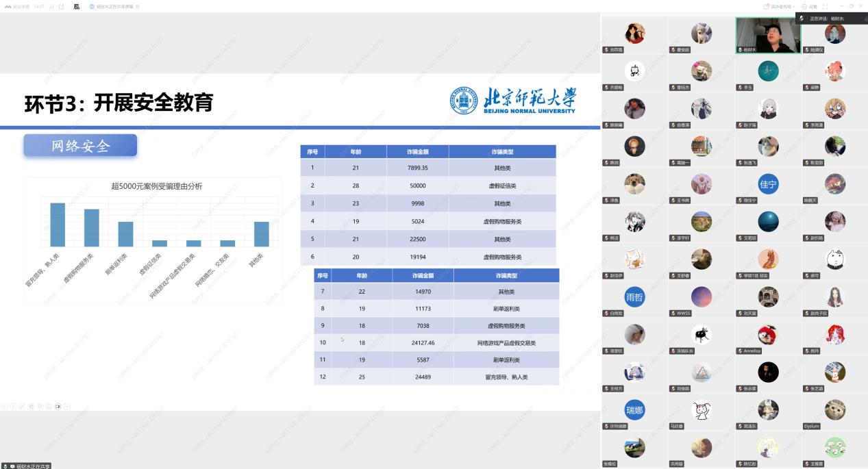Viewport: 868px width, 469px height.
Task: Click the network signal strength icon
Action: click(x=51, y=6)
